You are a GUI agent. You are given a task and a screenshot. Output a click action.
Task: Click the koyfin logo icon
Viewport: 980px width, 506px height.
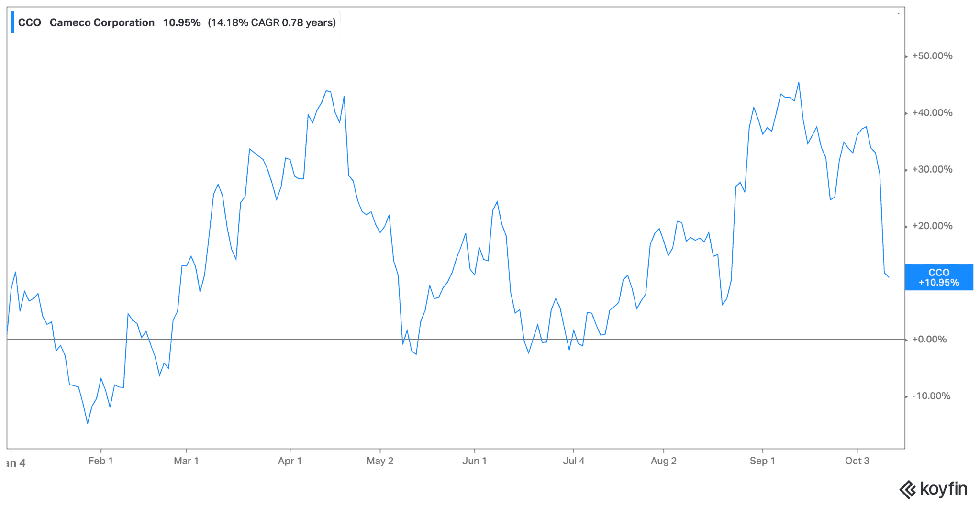click(908, 490)
